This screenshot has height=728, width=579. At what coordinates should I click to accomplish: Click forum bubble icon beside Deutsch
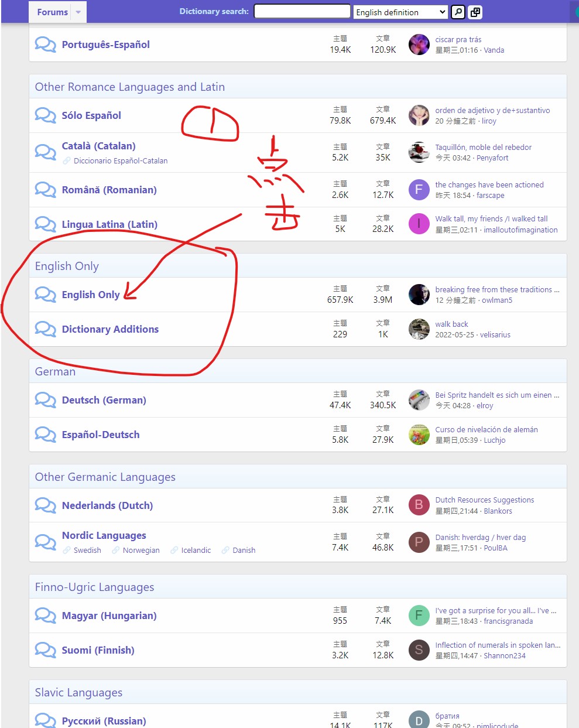coord(45,400)
